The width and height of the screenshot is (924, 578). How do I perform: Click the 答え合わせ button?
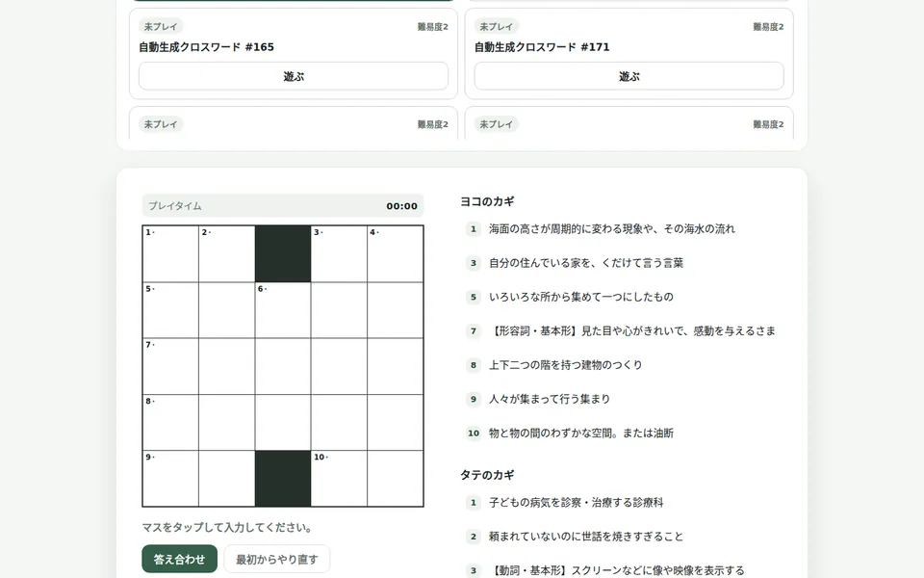(x=180, y=559)
